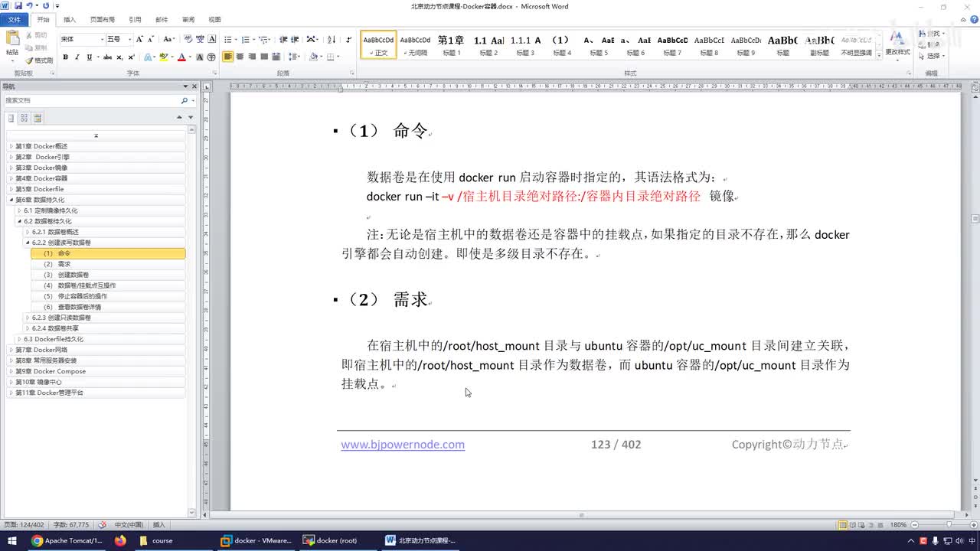Select the Format Painter tool
Viewport: 980px width, 551px height.
pos(39,60)
